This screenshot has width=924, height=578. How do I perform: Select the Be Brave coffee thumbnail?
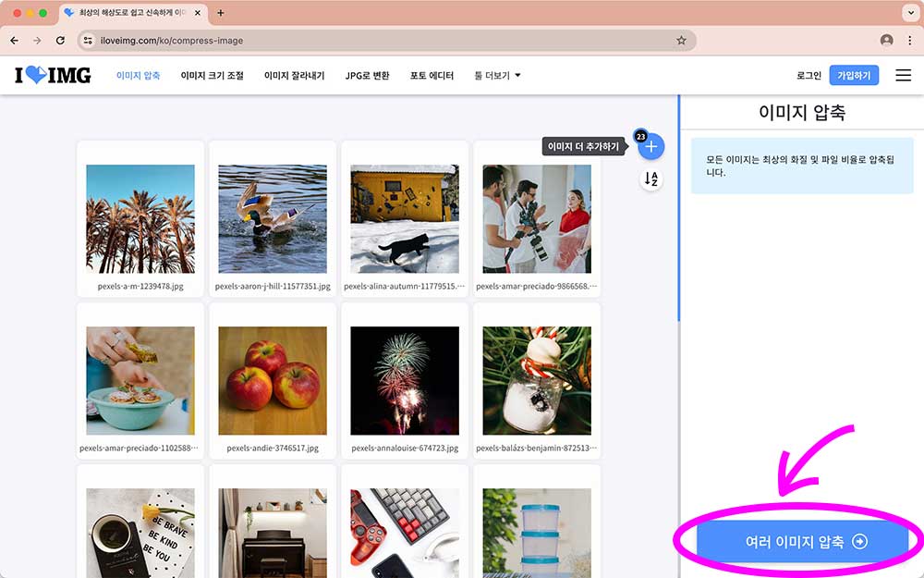(x=140, y=534)
